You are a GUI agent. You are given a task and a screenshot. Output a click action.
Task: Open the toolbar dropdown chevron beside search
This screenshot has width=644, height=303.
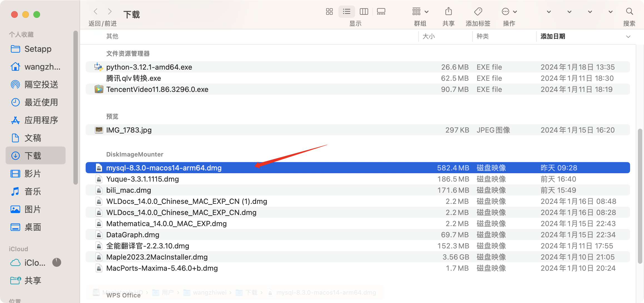pyautogui.click(x=611, y=12)
